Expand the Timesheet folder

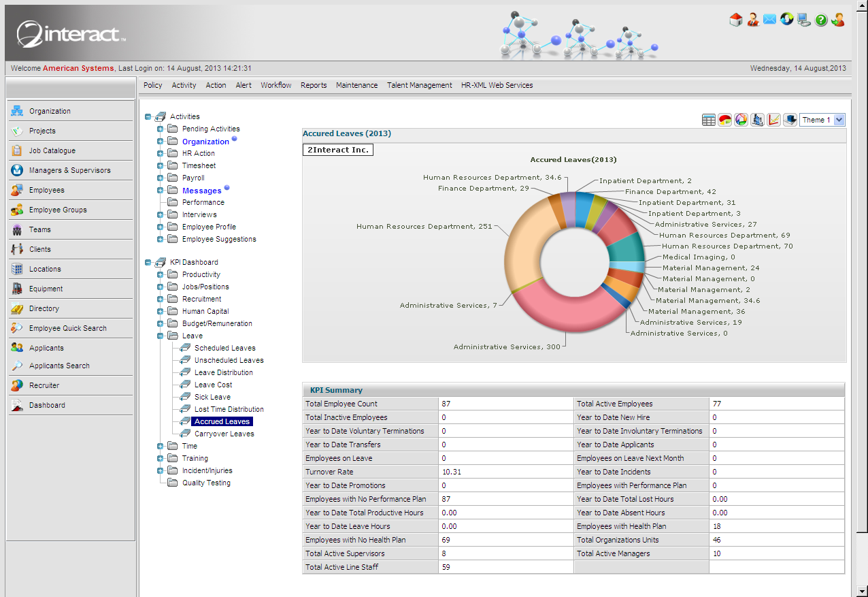coord(161,165)
